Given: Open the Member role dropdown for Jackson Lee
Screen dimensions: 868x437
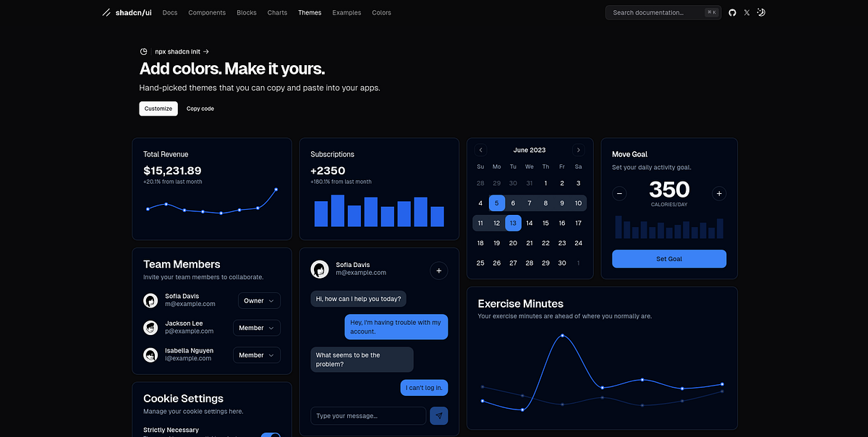Looking at the screenshot, I should coord(257,328).
